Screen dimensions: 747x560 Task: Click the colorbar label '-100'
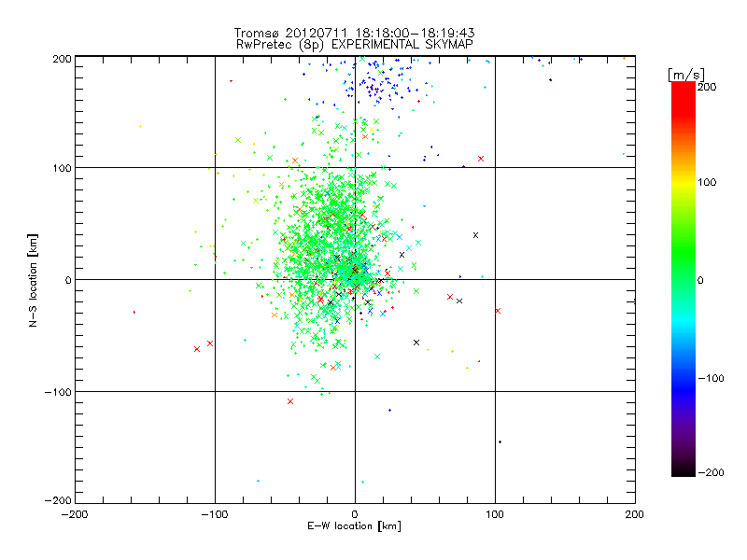coord(711,378)
